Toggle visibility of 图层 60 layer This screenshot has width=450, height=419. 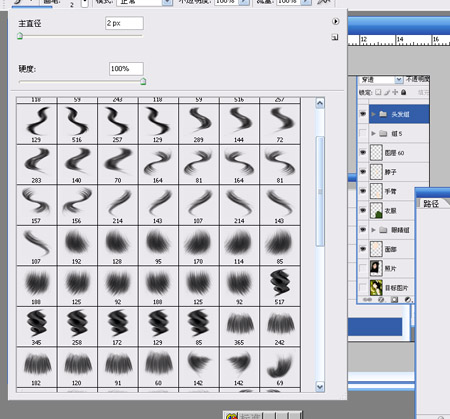click(x=363, y=153)
